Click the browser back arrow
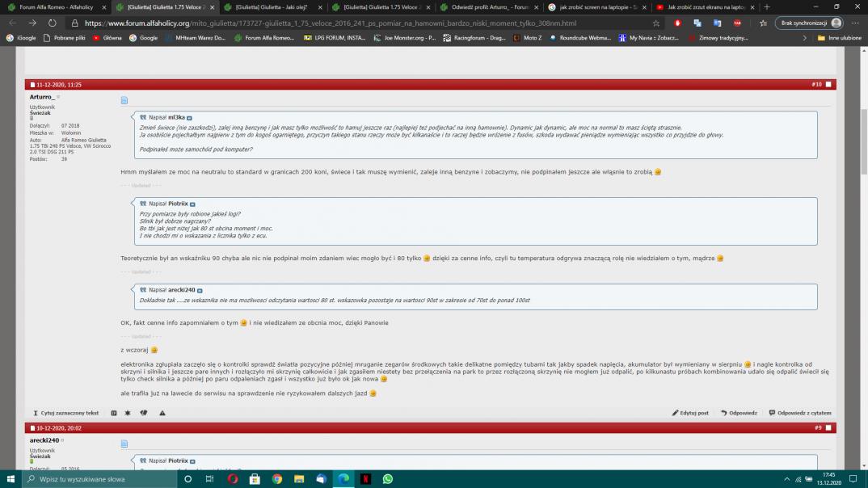868x488 pixels. coord(13,23)
